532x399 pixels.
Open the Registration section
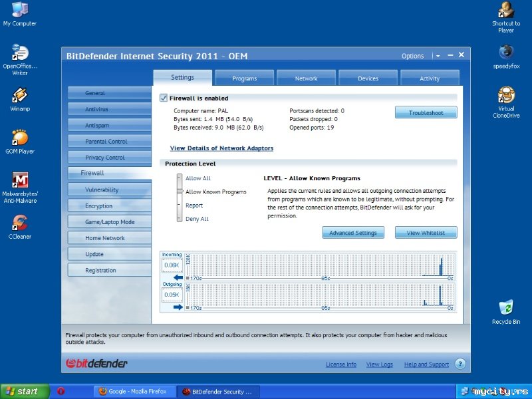pyautogui.click(x=109, y=270)
